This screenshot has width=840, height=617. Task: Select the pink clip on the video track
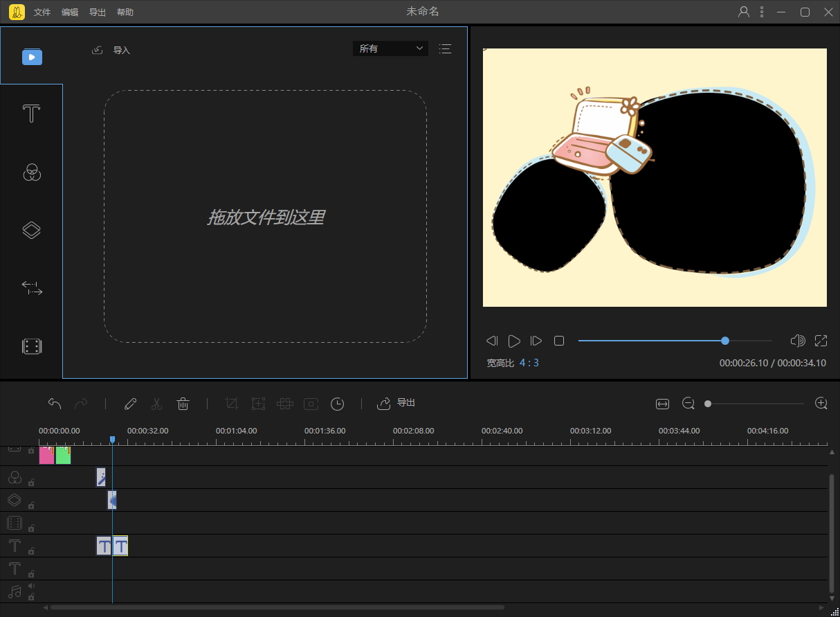point(46,455)
